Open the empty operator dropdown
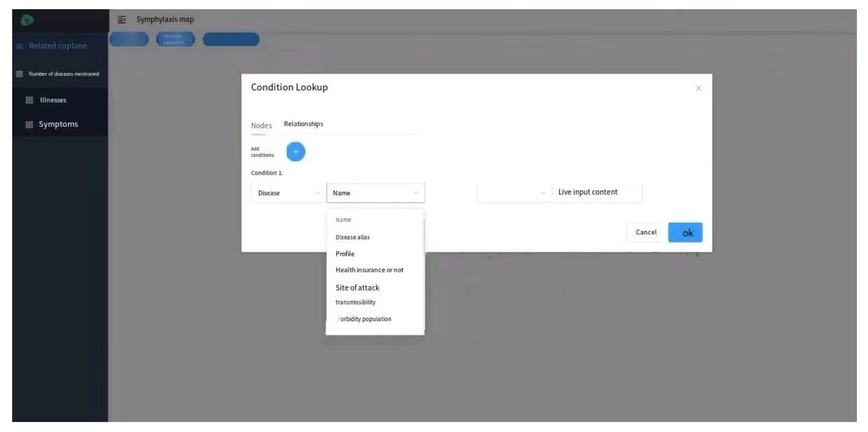The height and width of the screenshot is (432, 868). [x=513, y=193]
